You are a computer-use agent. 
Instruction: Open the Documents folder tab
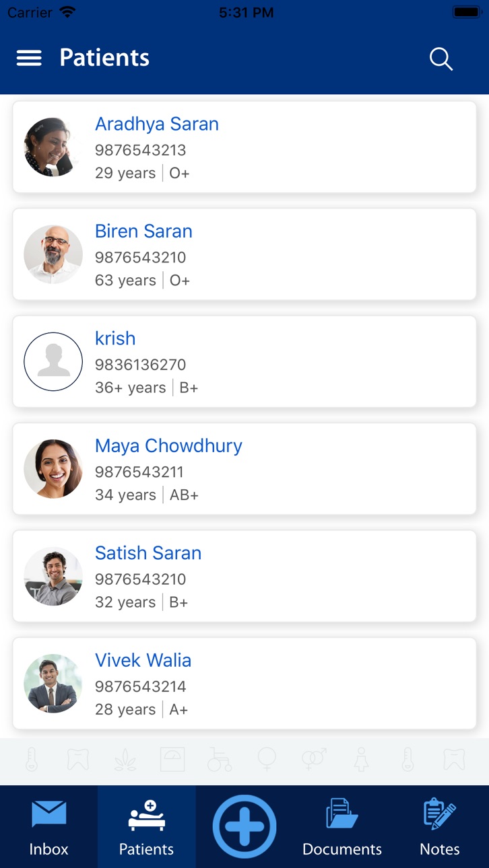tap(342, 827)
